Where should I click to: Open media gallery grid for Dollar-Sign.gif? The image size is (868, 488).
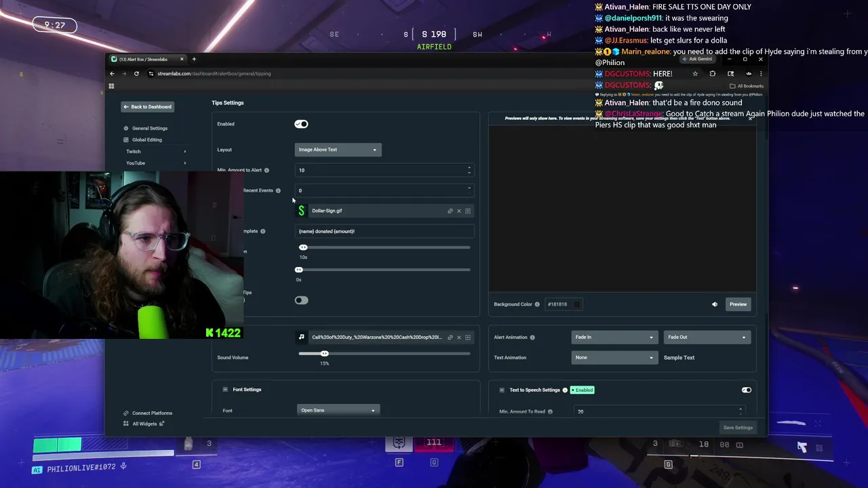(x=468, y=211)
